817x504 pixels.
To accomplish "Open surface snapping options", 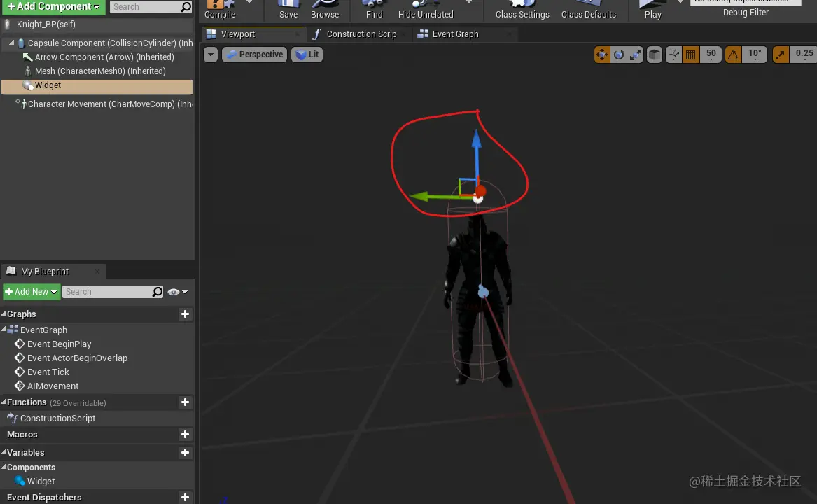I will (673, 55).
